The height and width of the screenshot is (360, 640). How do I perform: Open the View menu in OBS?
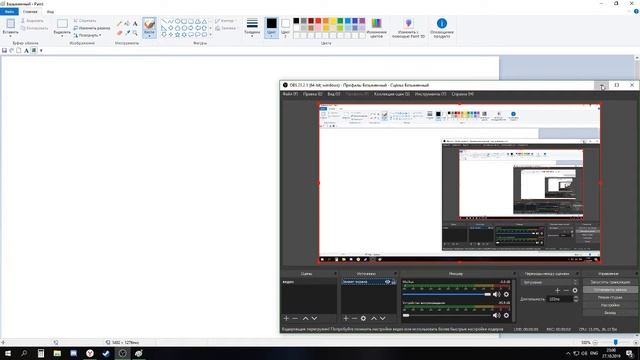[x=334, y=94]
